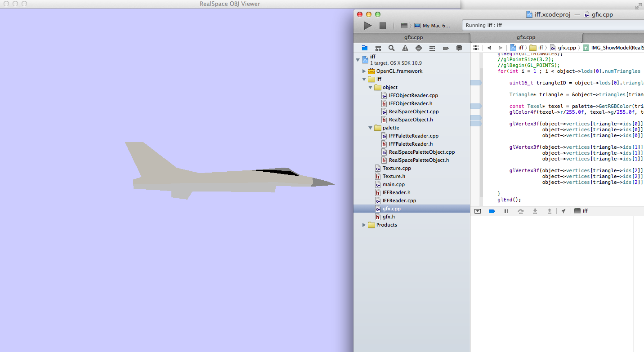The image size is (644, 352).
Task: Select the Symbol navigator
Action: tap(378, 48)
